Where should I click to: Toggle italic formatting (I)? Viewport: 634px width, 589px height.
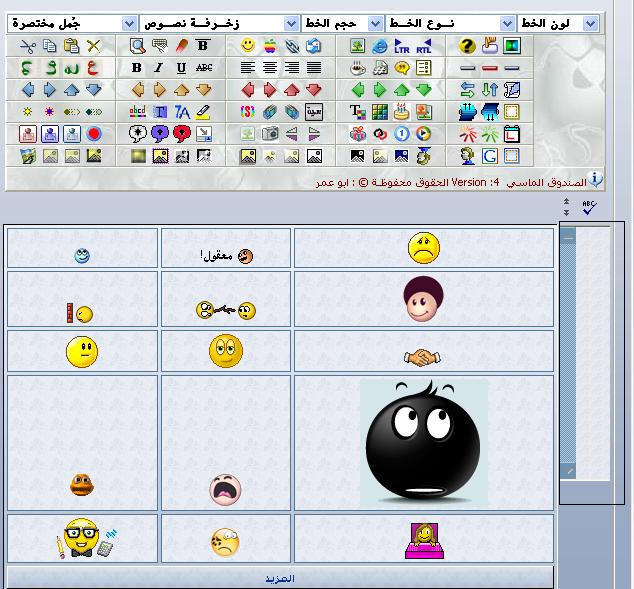(x=160, y=67)
